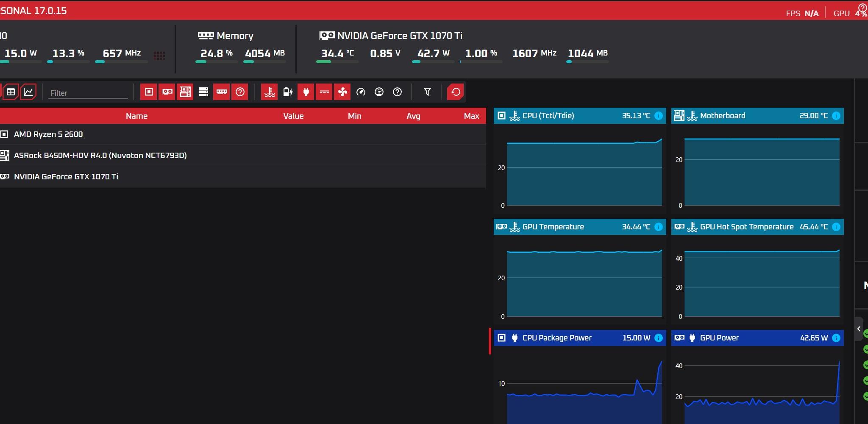
Task: Toggle the speedometer sensor filter
Action: 361,92
